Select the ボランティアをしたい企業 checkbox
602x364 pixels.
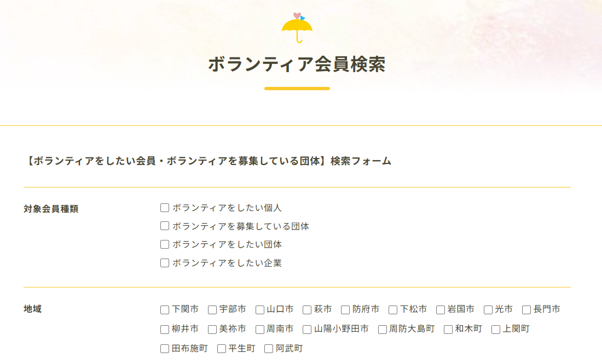164,263
